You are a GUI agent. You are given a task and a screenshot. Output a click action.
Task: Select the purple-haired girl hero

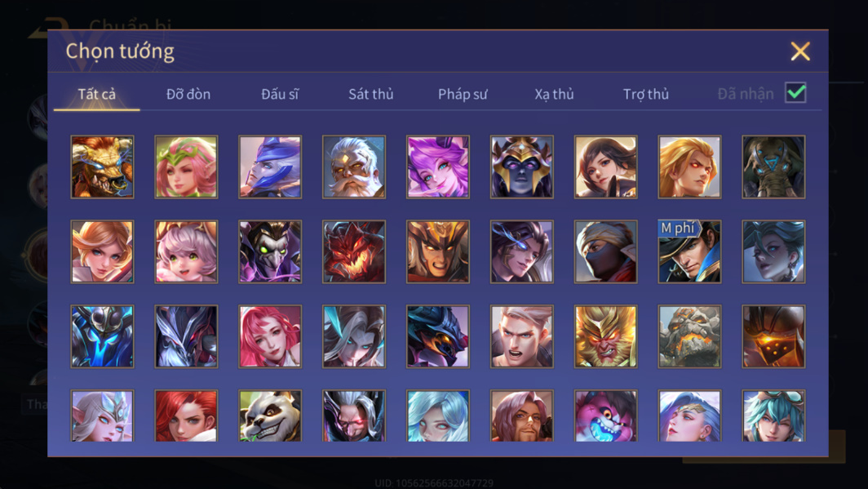(x=438, y=167)
